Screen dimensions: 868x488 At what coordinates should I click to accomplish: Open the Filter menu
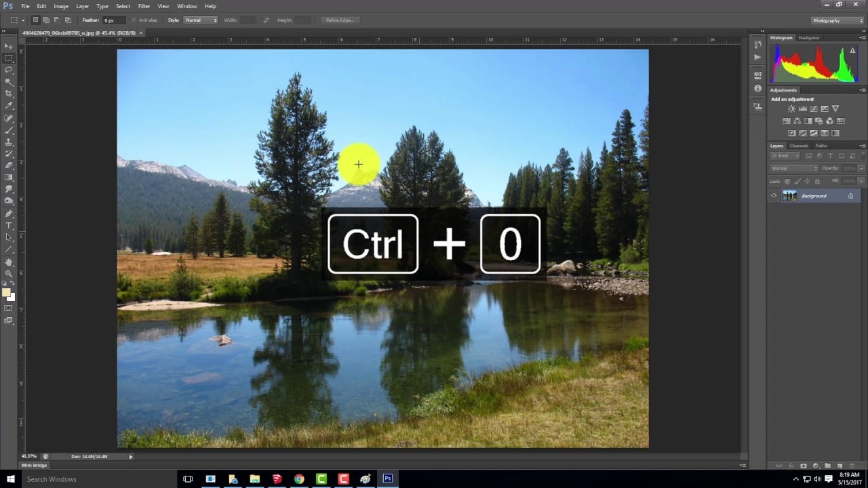[144, 6]
